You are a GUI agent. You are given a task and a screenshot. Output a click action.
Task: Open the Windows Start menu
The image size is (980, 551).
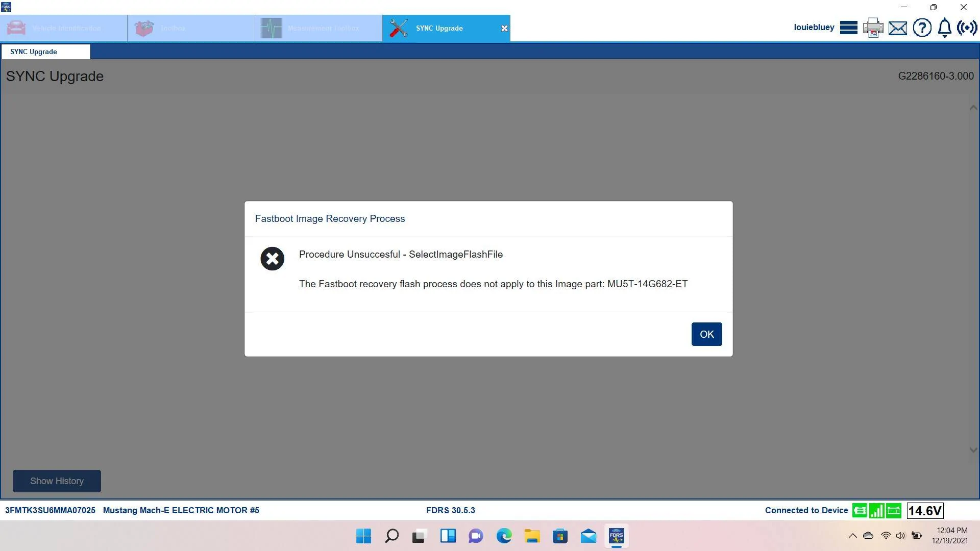coord(364,536)
